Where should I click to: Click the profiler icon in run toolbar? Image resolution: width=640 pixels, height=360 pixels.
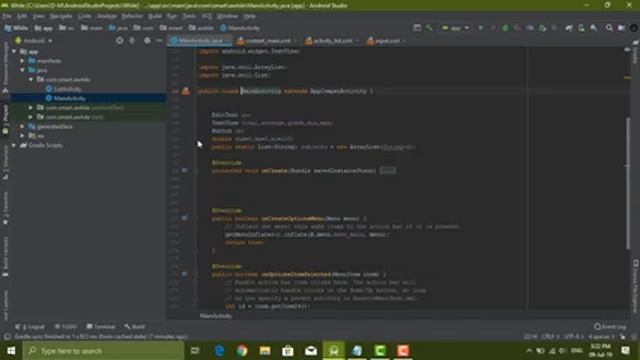(x=530, y=28)
